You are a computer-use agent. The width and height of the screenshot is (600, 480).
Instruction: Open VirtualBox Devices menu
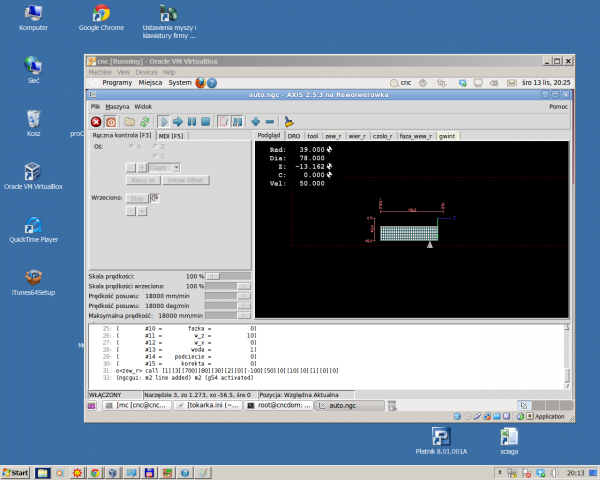click(146, 72)
